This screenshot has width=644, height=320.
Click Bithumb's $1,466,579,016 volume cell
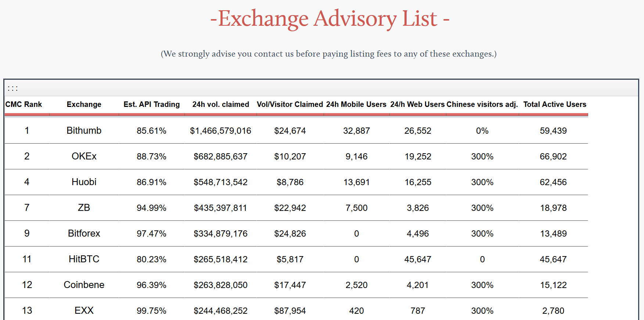[x=220, y=131]
